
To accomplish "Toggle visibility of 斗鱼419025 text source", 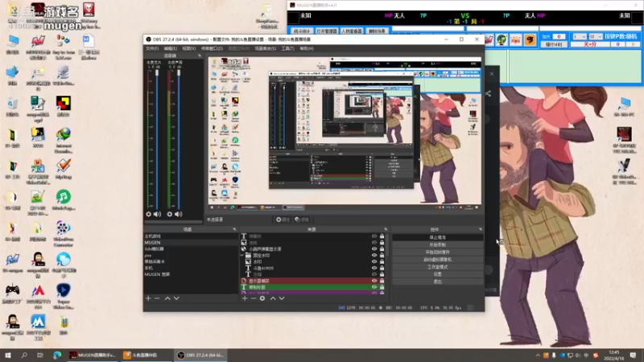I will pyautogui.click(x=374, y=268).
